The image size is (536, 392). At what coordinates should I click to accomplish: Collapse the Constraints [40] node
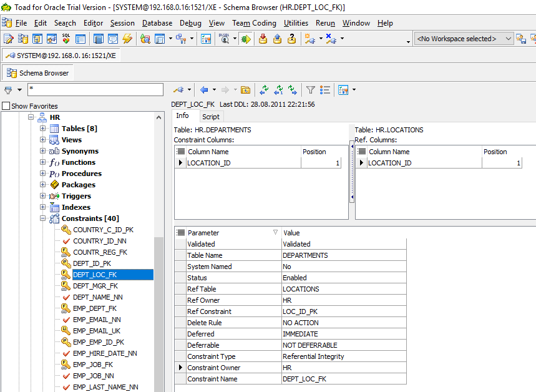[x=43, y=218]
